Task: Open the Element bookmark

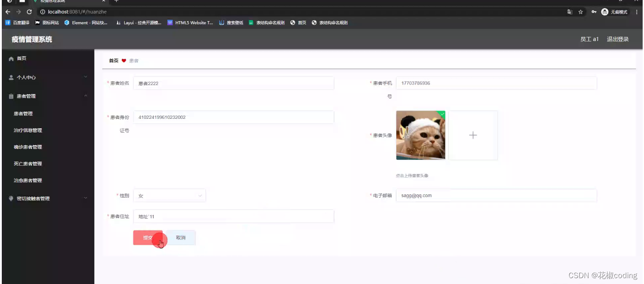Action: point(86,23)
